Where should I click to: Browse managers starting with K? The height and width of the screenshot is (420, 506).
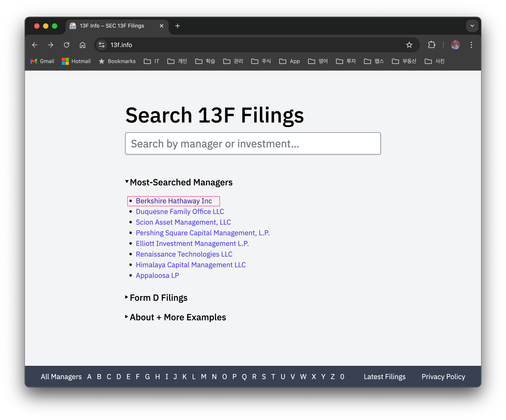tap(185, 377)
